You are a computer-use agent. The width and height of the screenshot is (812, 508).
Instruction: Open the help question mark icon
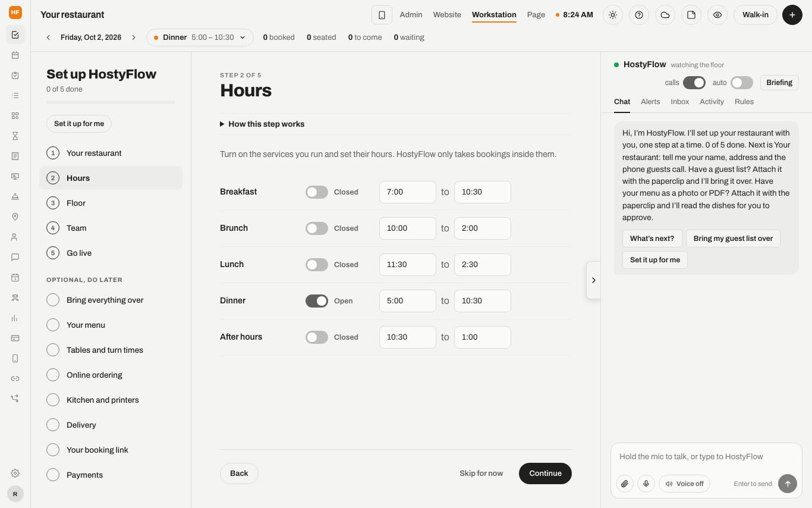pos(639,15)
